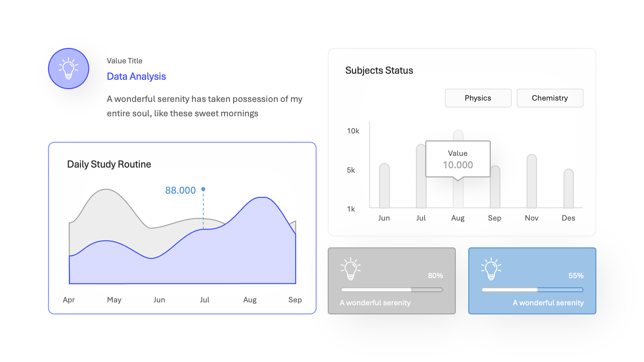Select the Des bar in Subjects Status
The image size is (644, 362).
coord(569,188)
